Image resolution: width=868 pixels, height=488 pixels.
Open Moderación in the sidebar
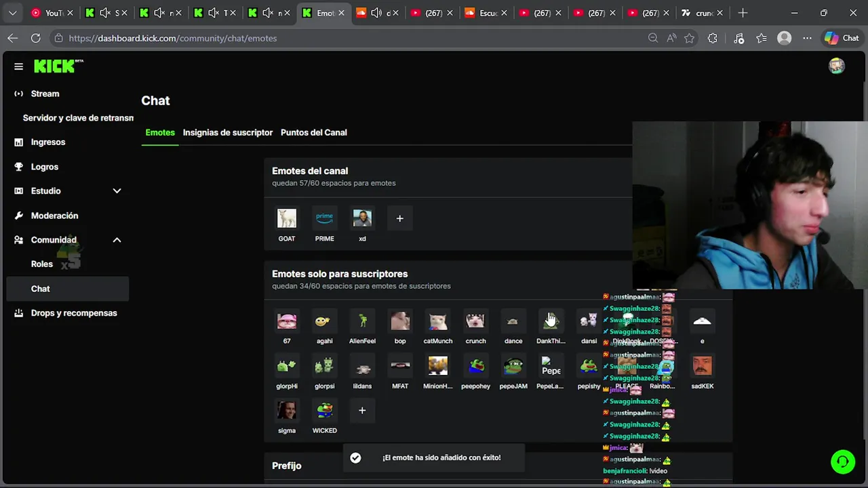(x=54, y=216)
